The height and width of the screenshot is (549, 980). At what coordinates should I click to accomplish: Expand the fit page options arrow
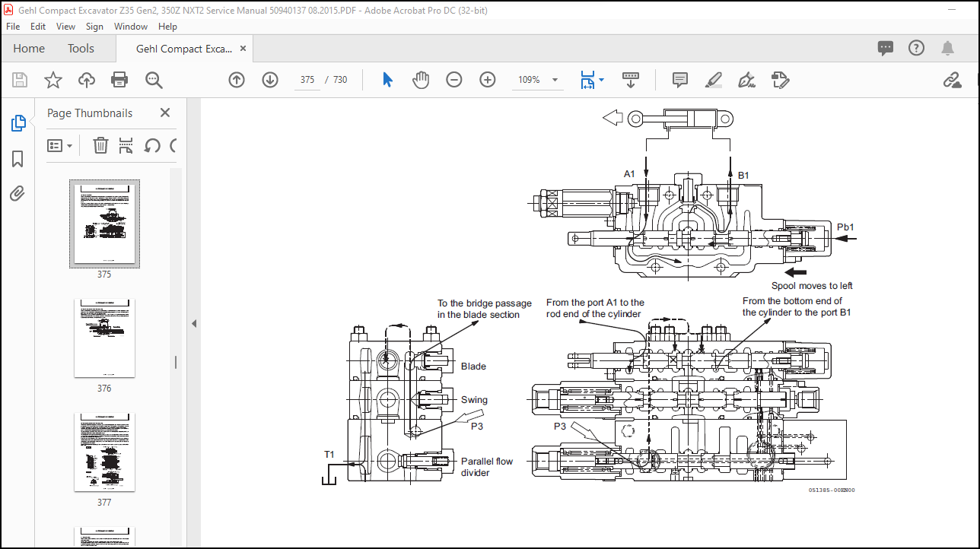602,80
